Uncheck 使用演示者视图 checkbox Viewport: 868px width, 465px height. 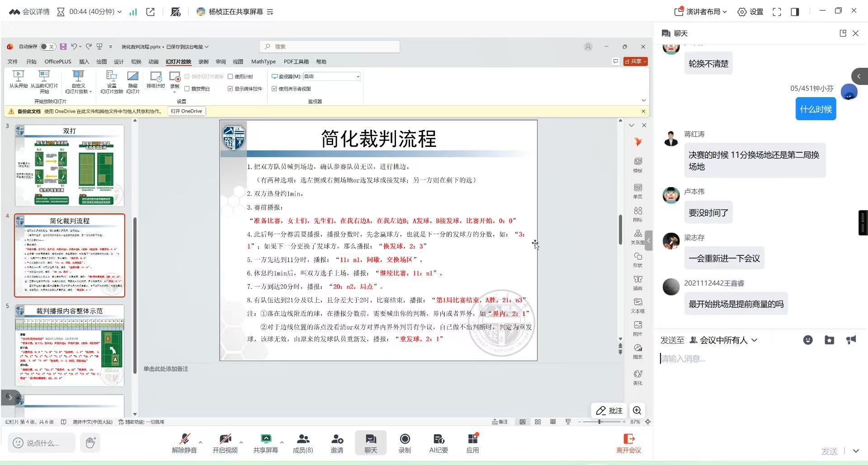pos(274,89)
